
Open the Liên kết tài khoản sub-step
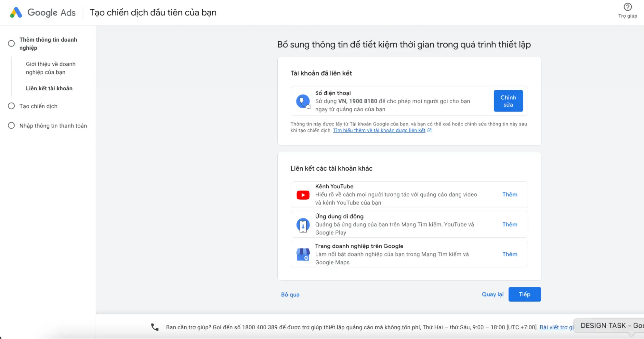click(x=49, y=88)
